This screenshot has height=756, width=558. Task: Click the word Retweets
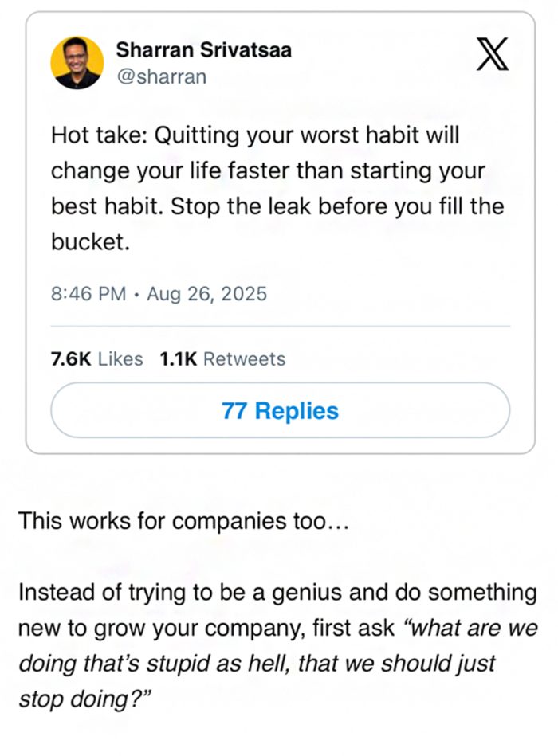click(x=245, y=359)
